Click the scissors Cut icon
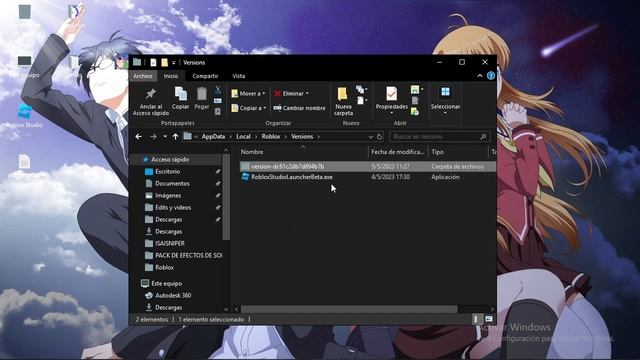 (218, 90)
